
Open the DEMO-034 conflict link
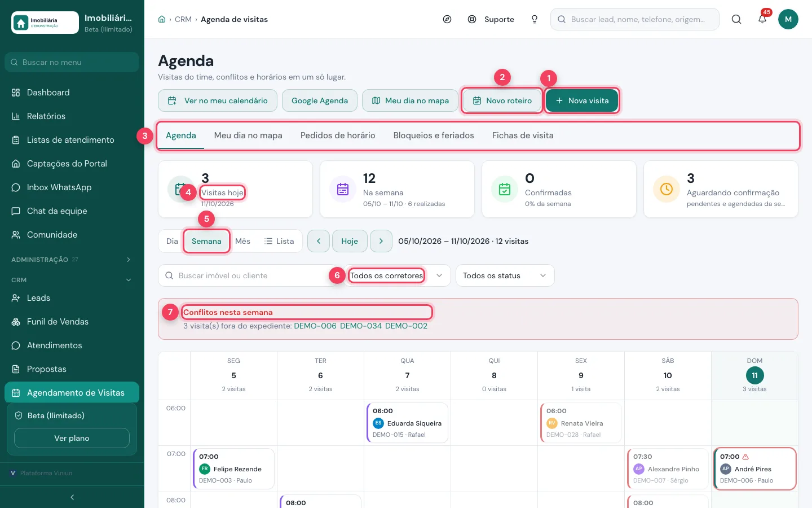pyautogui.click(x=361, y=326)
